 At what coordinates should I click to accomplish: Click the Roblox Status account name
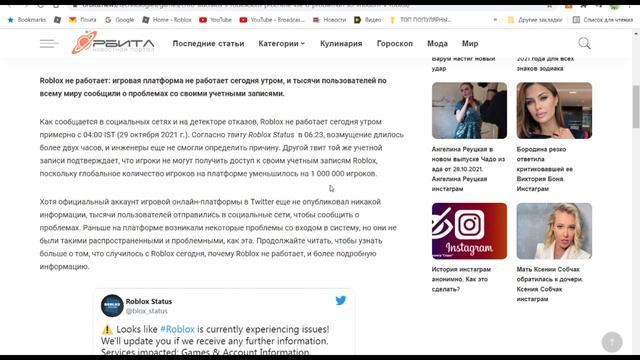[x=149, y=301]
